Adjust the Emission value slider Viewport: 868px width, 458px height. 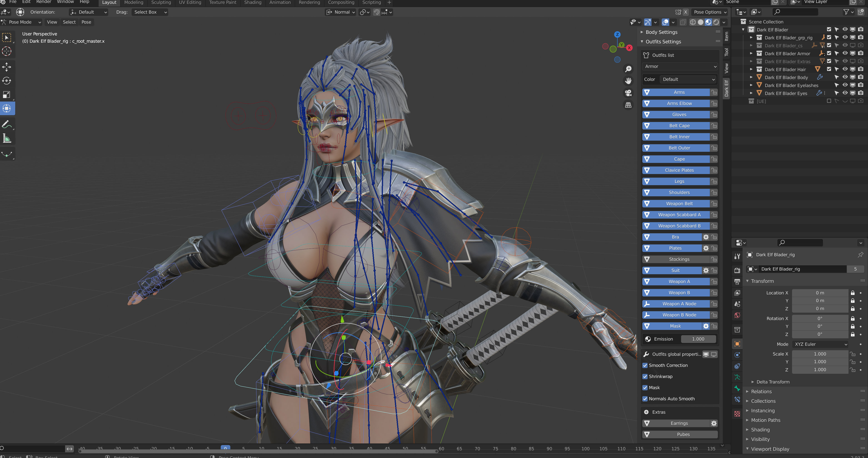698,339
